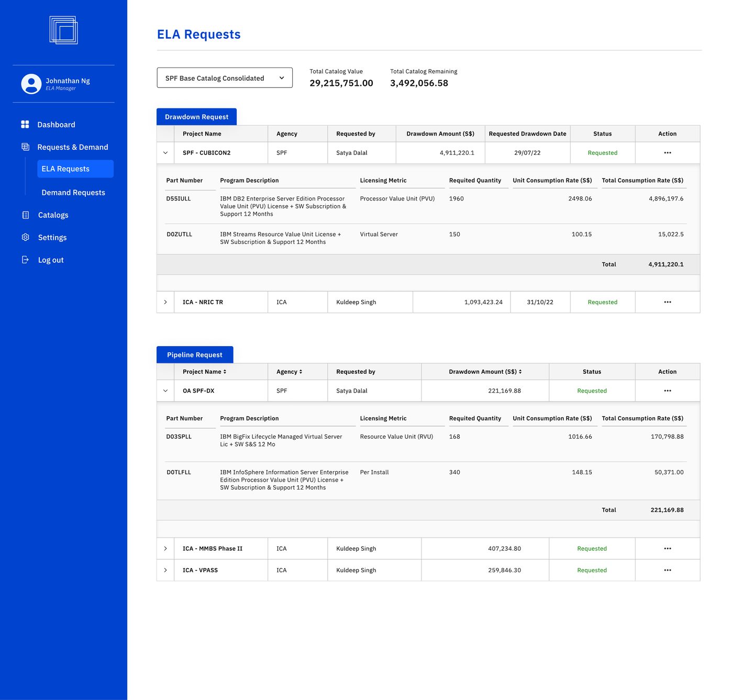Open Catalogs in sidebar
Screen dimensions: 733x700
point(53,215)
